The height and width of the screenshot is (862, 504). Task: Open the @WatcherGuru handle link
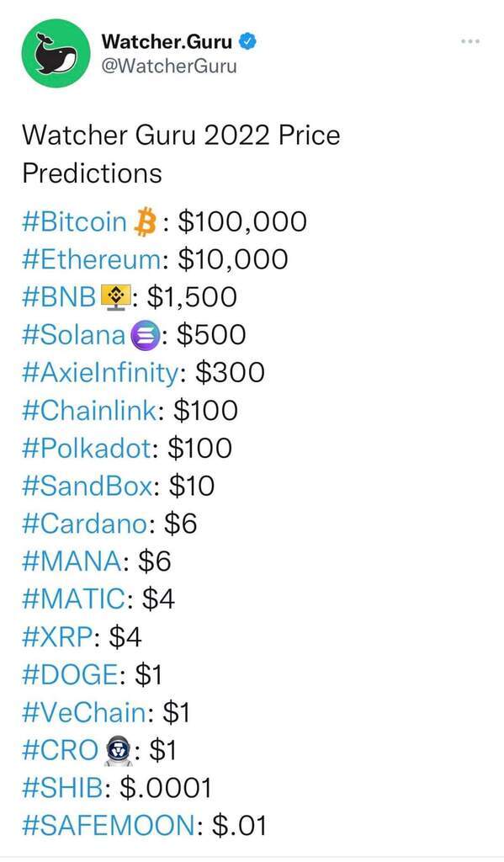[169, 66]
